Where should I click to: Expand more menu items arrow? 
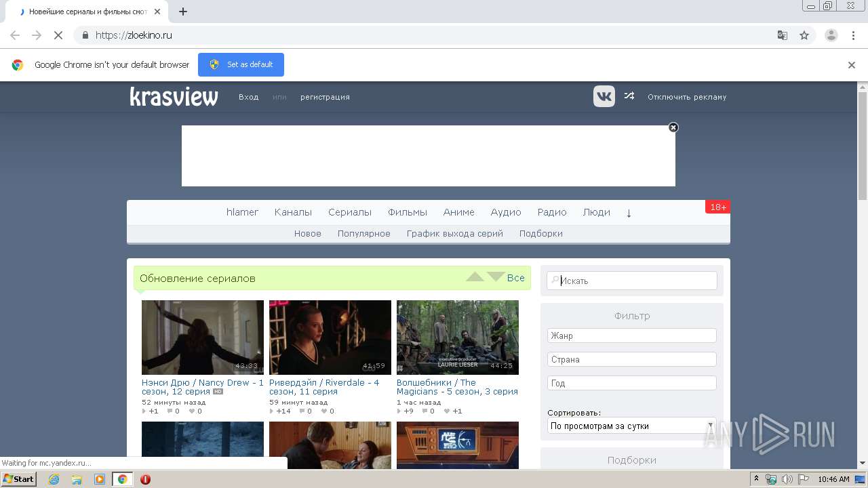point(629,213)
